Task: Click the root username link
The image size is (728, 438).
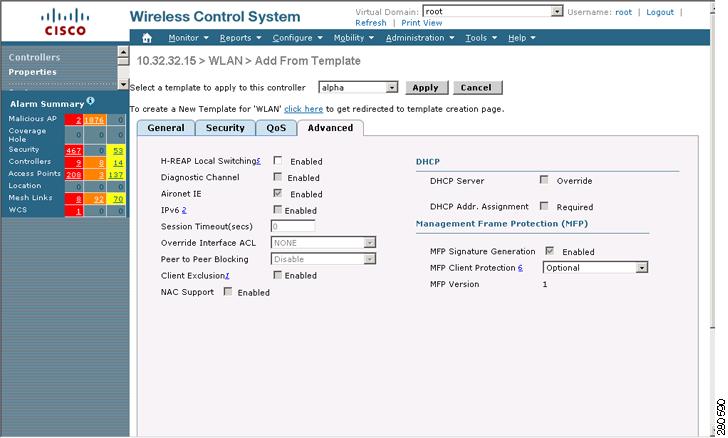Action: (x=624, y=12)
